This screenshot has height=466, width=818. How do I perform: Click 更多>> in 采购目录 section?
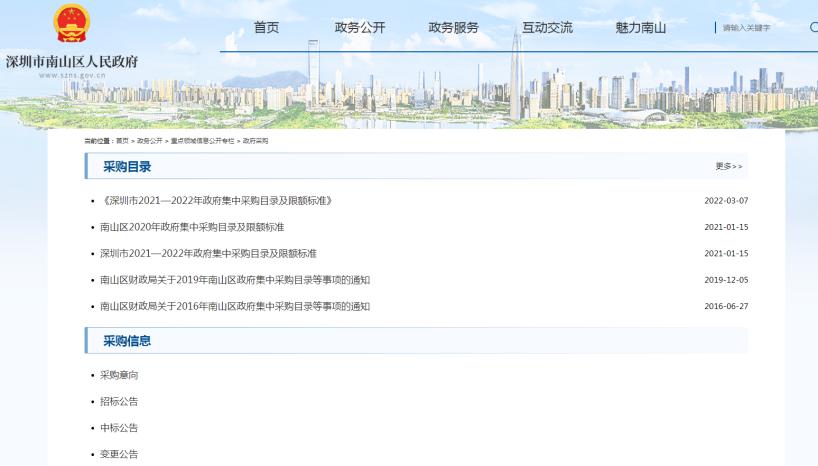729,166
